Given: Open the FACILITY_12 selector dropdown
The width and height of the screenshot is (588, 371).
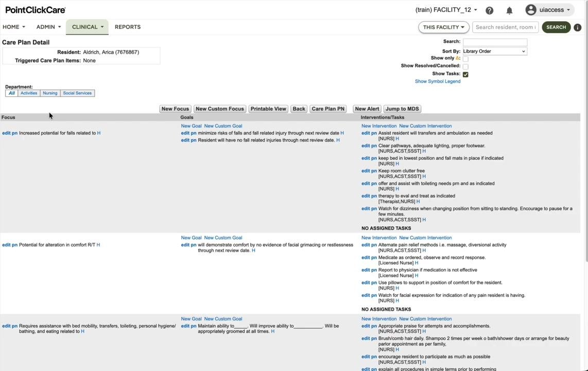Looking at the screenshot, I should click(446, 10).
